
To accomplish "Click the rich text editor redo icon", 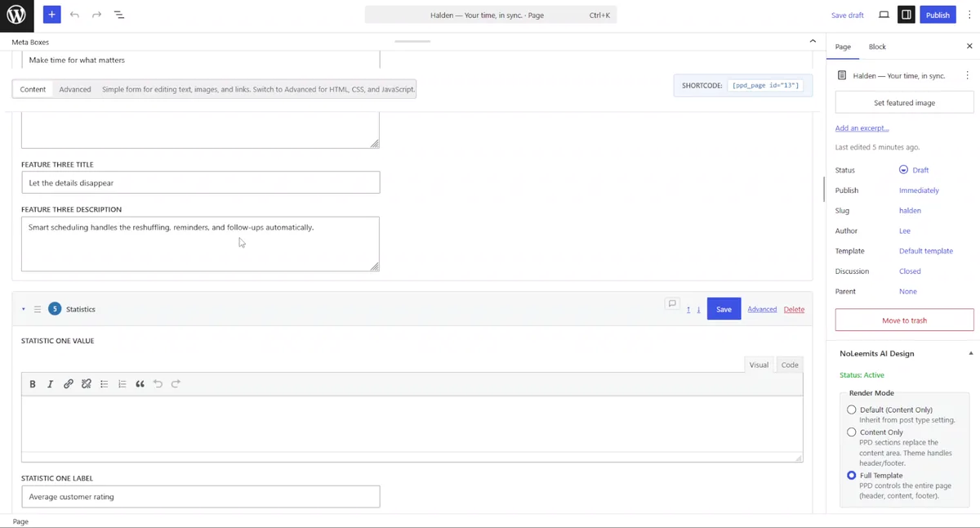I will point(176,384).
